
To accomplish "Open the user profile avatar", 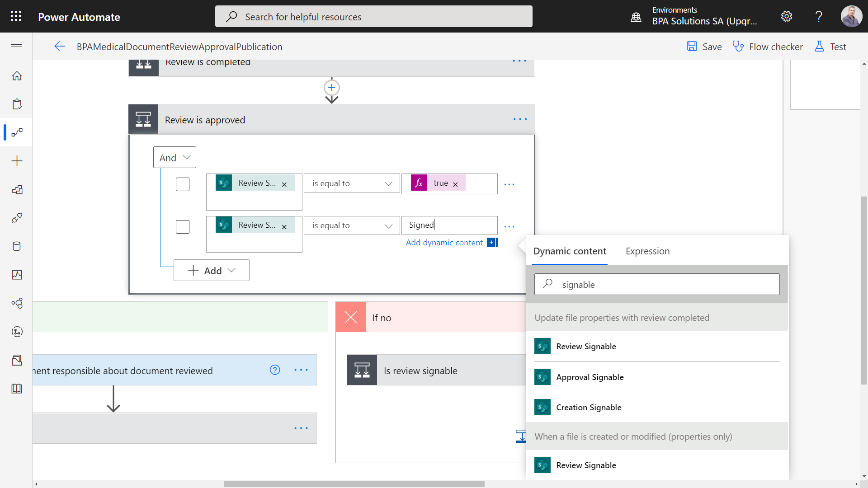I will 851,16.
